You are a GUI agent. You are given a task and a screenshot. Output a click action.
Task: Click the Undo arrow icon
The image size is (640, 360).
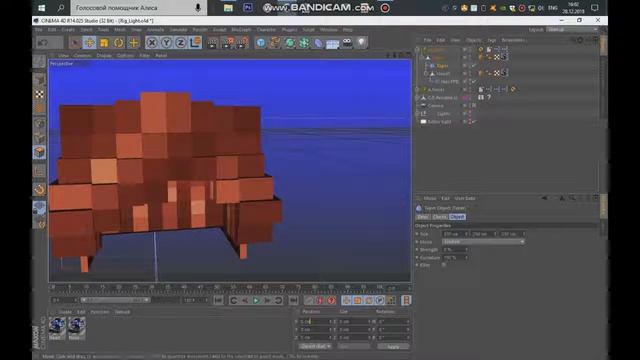[x=42, y=42]
